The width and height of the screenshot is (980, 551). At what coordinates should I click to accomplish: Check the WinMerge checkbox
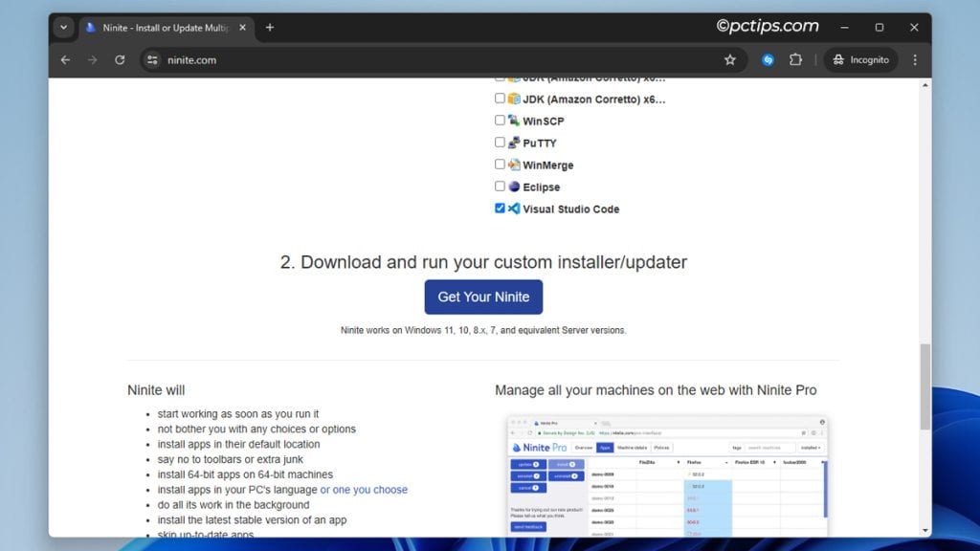point(499,164)
